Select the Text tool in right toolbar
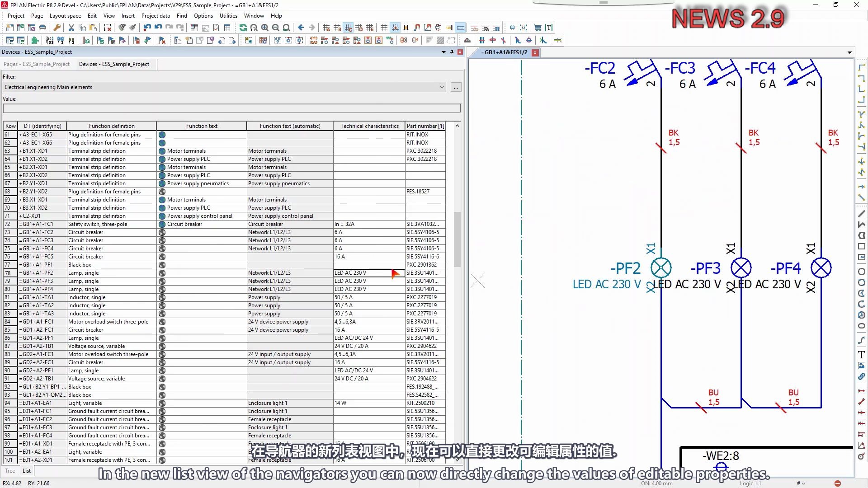Viewport: 868px width, 488px height. pyautogui.click(x=862, y=355)
